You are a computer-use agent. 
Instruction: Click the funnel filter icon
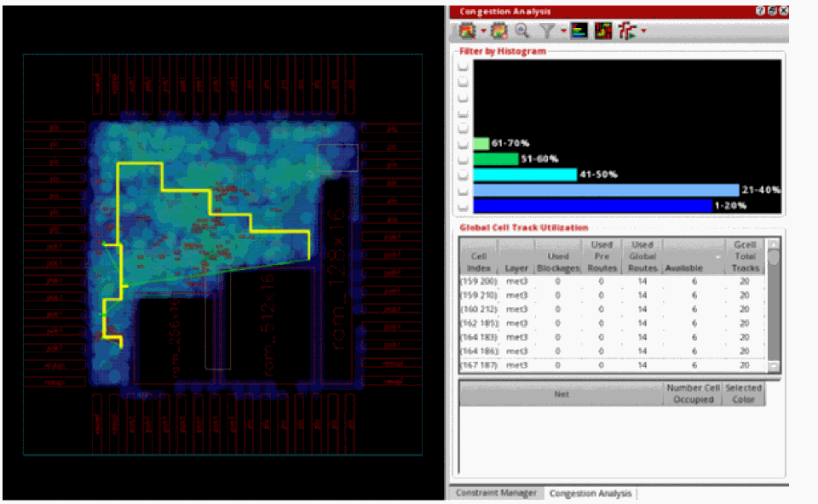pos(547,31)
